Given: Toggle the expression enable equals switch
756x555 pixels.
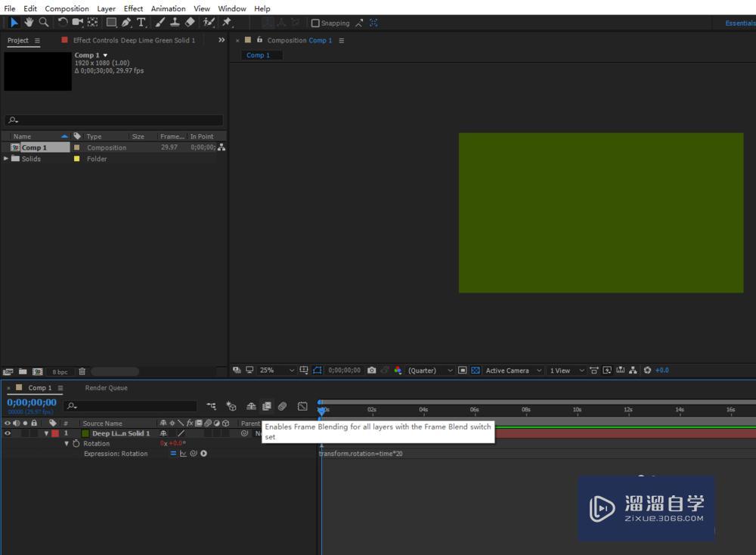Looking at the screenshot, I should [173, 454].
